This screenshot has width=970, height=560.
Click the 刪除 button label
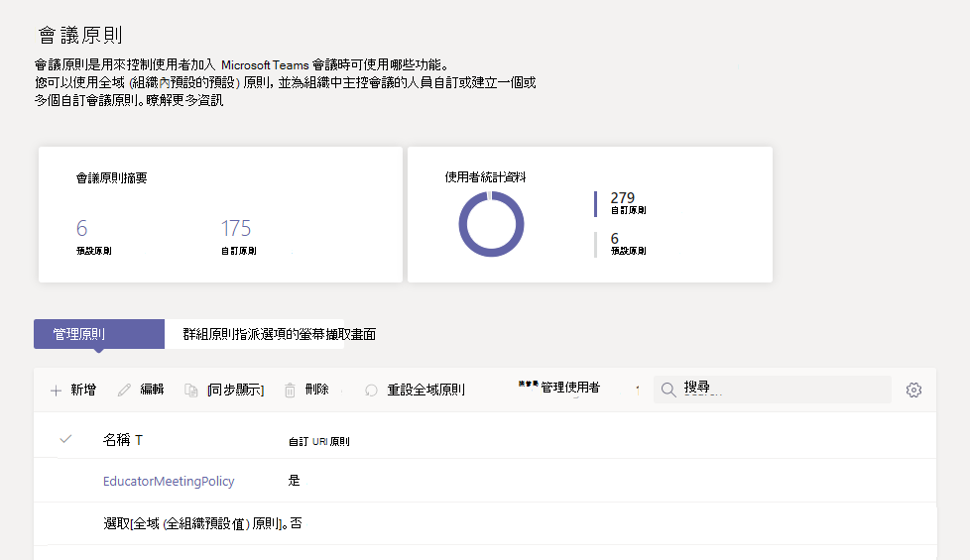pyautogui.click(x=316, y=390)
